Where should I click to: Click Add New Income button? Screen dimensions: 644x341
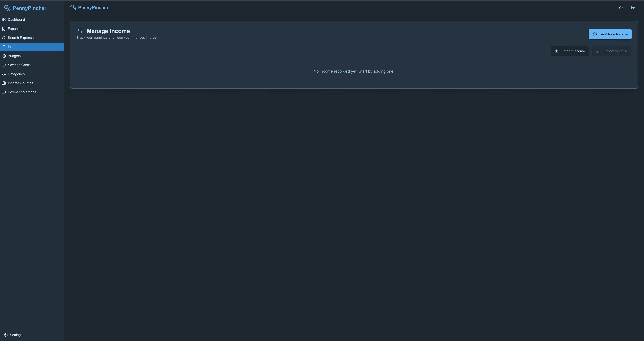point(610,34)
